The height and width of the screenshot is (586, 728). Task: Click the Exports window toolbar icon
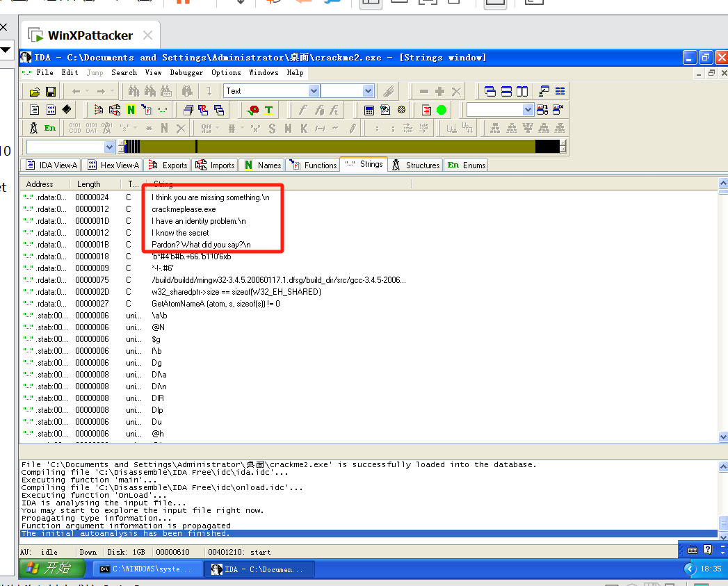tap(99, 110)
